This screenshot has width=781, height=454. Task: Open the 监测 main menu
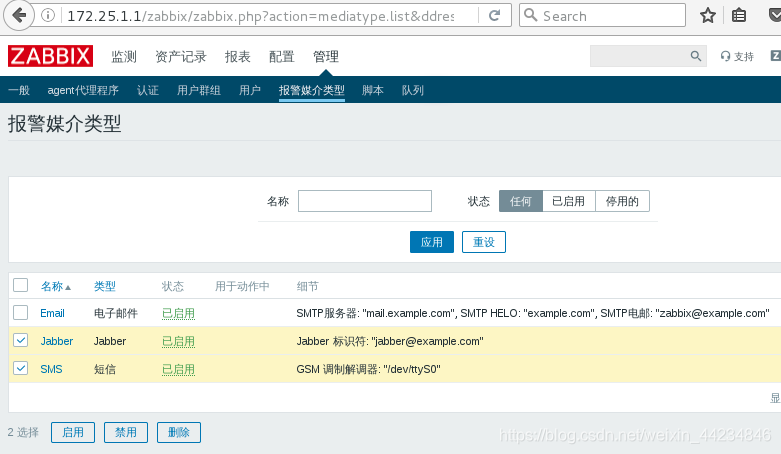124,56
